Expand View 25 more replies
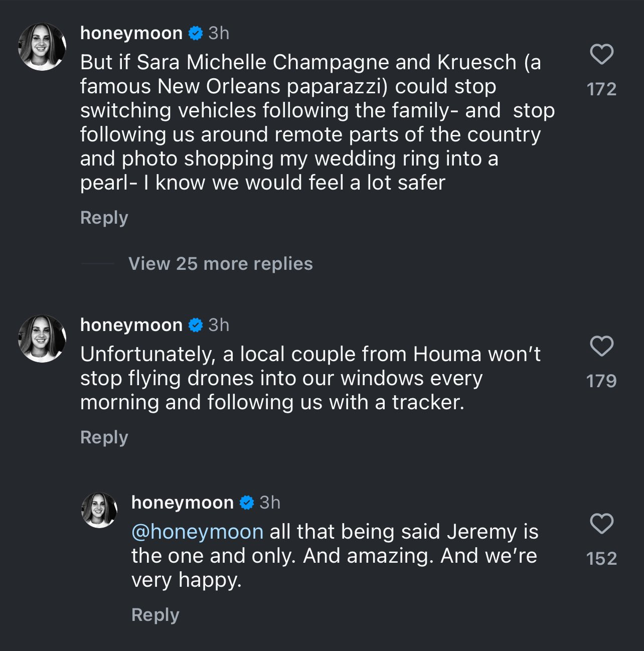644x651 pixels. pos(220,264)
